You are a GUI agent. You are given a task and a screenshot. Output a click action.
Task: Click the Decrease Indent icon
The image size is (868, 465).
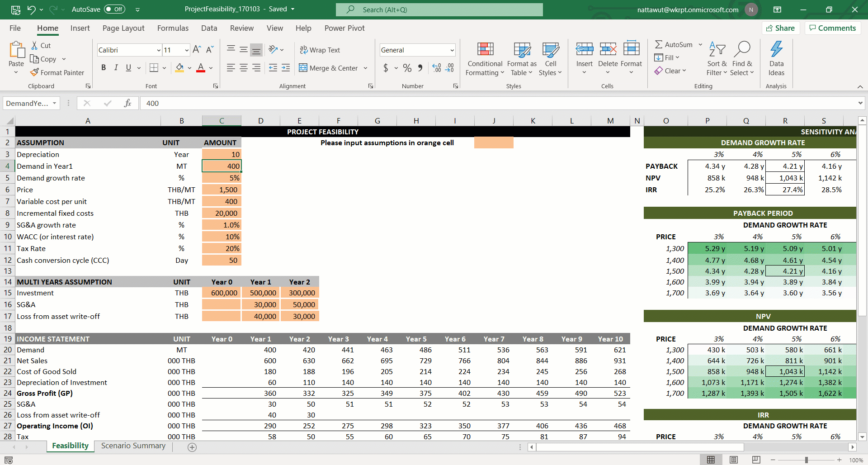tap(273, 68)
